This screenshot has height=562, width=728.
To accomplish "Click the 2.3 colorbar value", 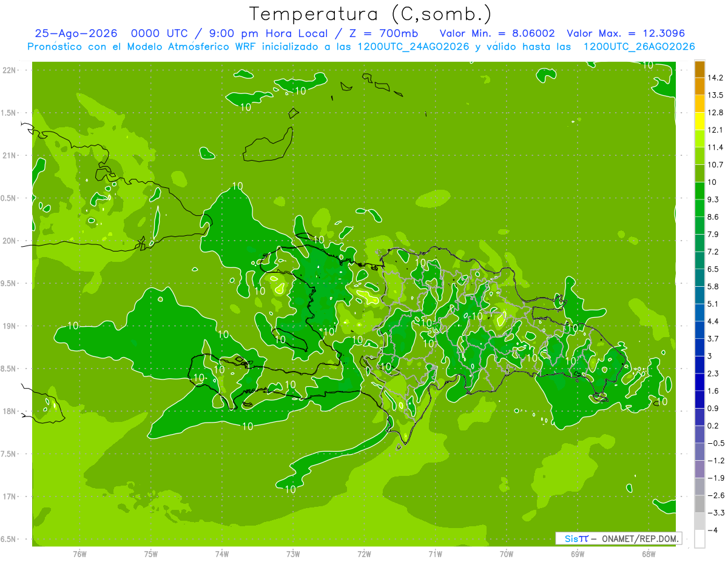I will (x=713, y=373).
